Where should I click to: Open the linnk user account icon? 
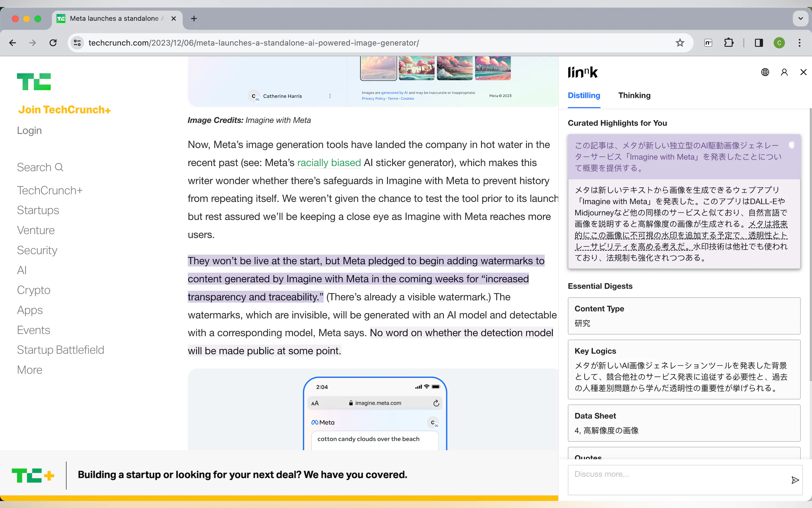pyautogui.click(x=784, y=72)
